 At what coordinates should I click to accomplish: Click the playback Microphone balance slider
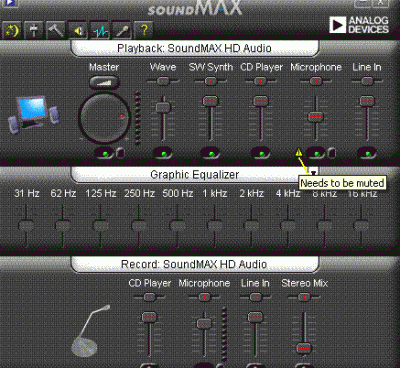[316, 81]
